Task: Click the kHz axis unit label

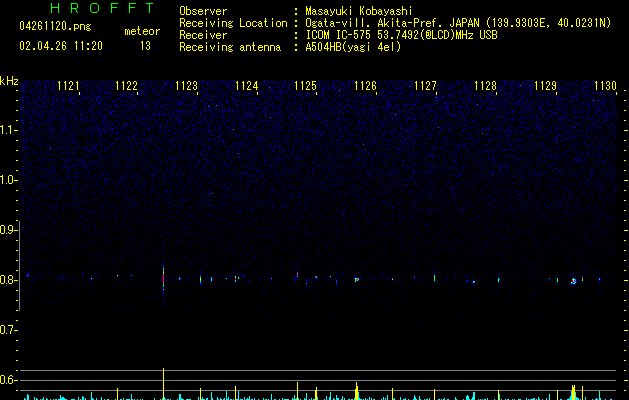Action: point(9,81)
